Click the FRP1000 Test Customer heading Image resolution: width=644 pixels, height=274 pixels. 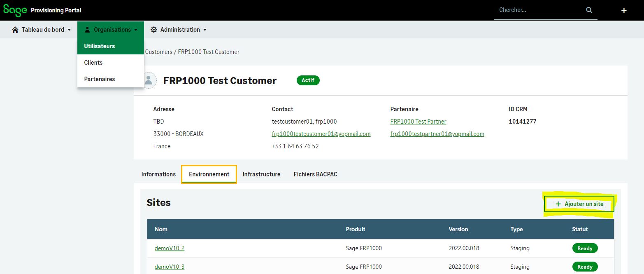[220, 81]
